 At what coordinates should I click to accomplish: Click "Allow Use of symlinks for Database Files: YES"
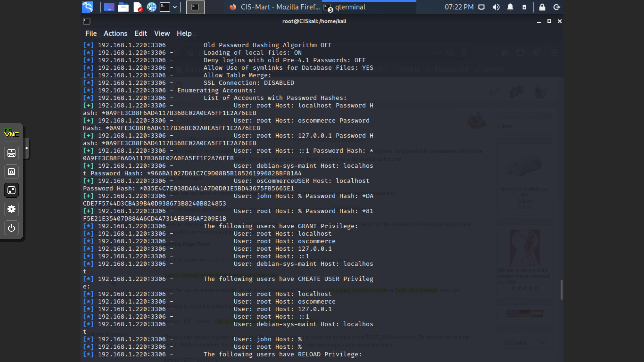(x=288, y=68)
